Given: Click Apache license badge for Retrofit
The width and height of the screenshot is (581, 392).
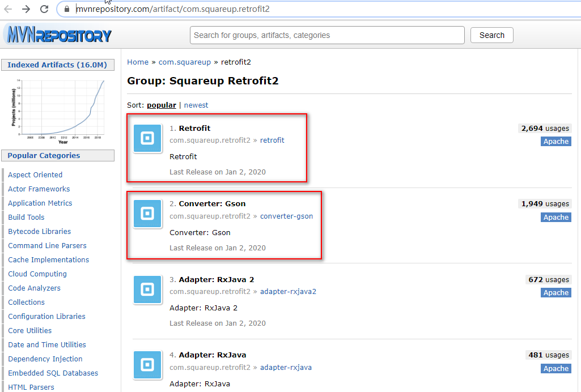Looking at the screenshot, I should click(556, 142).
